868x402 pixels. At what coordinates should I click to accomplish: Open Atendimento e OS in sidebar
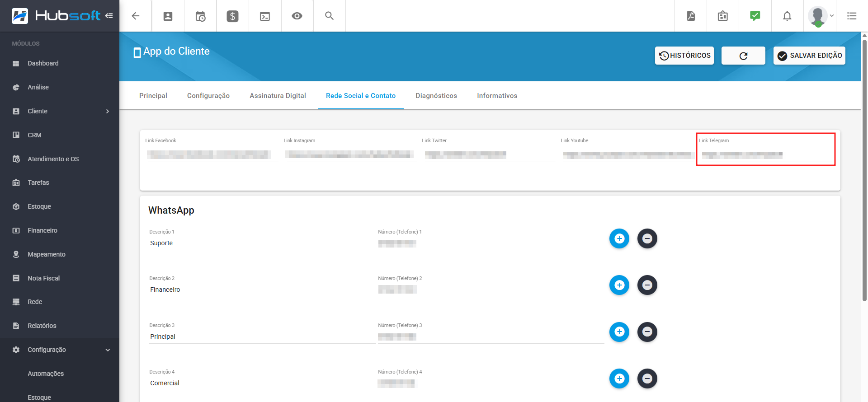click(x=60, y=159)
